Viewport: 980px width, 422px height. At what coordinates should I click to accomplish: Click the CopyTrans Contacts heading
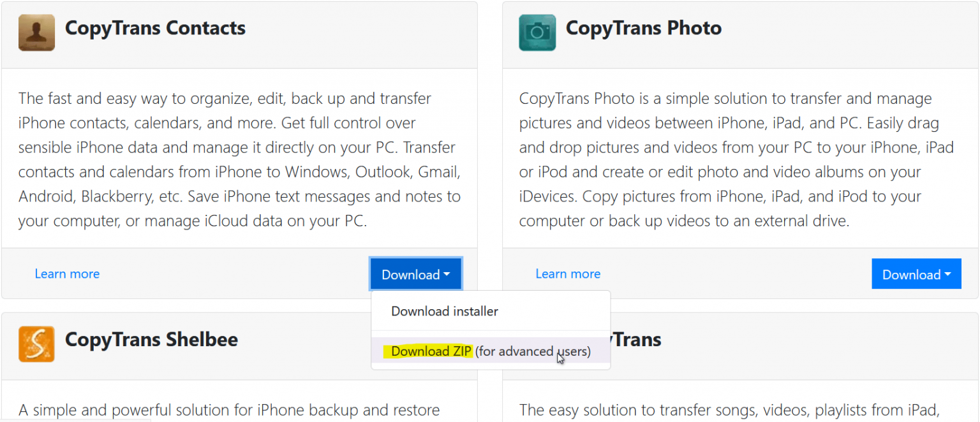[154, 28]
